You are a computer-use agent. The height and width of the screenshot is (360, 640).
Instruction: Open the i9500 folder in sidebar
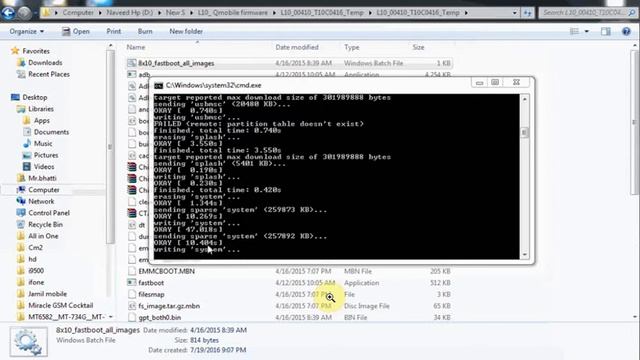click(x=36, y=271)
